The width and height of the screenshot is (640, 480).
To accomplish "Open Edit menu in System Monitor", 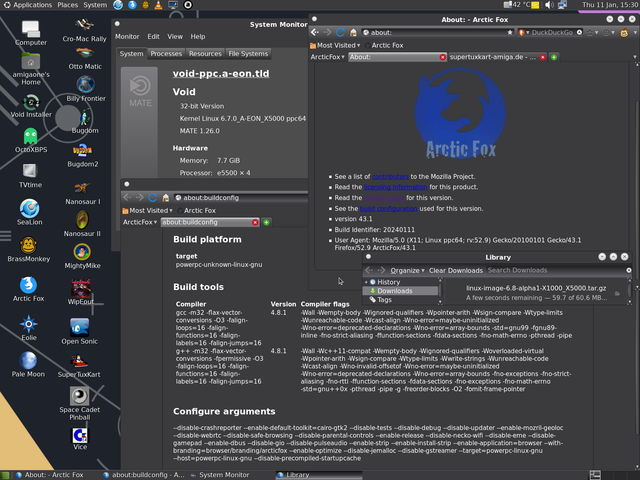I will (153, 36).
